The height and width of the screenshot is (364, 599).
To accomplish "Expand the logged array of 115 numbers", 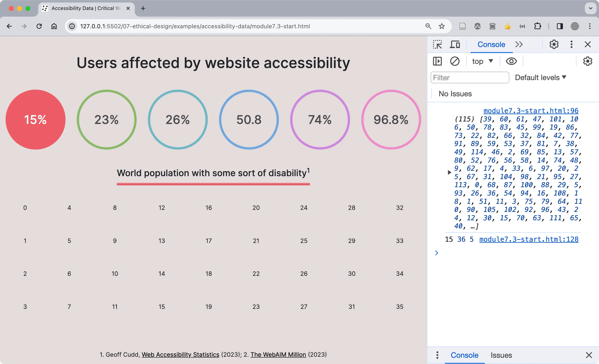I will click(449, 172).
